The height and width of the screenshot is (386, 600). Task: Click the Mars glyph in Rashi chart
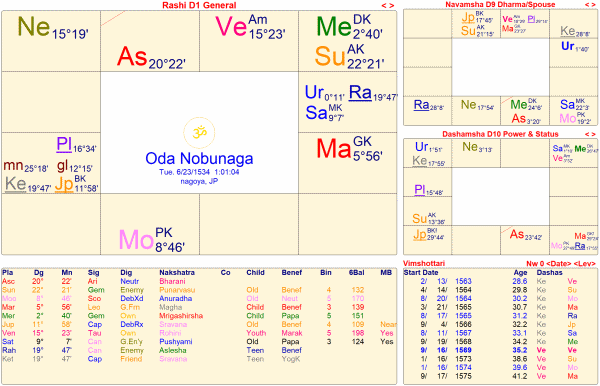pyautogui.click(x=334, y=148)
